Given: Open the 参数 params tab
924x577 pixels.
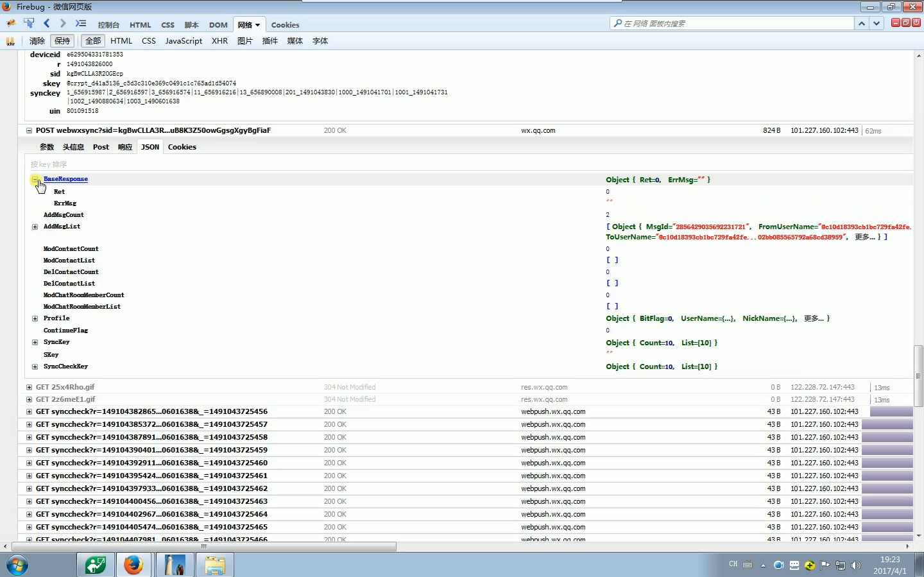Looking at the screenshot, I should coord(47,147).
